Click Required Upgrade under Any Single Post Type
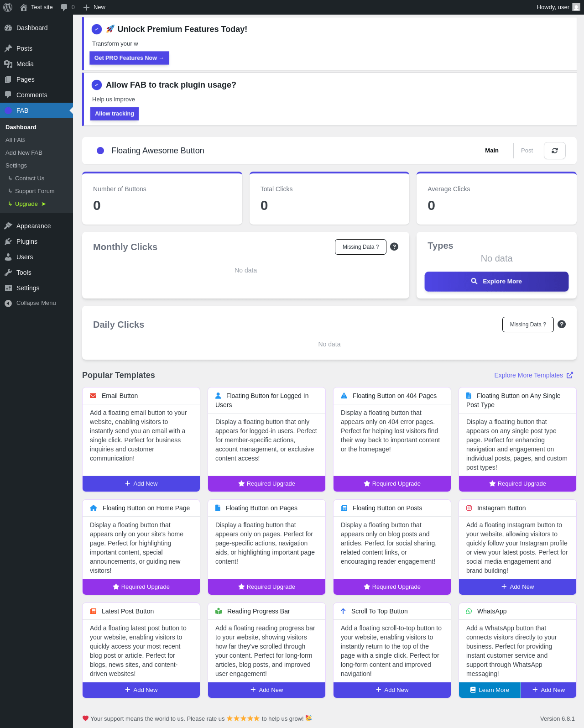 [517, 484]
